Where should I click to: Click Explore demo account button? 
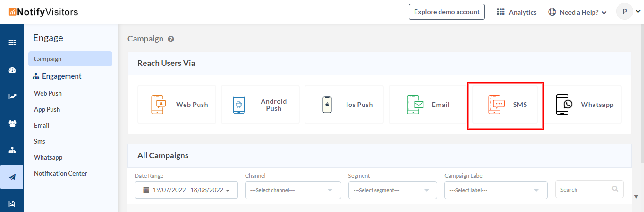pos(447,12)
